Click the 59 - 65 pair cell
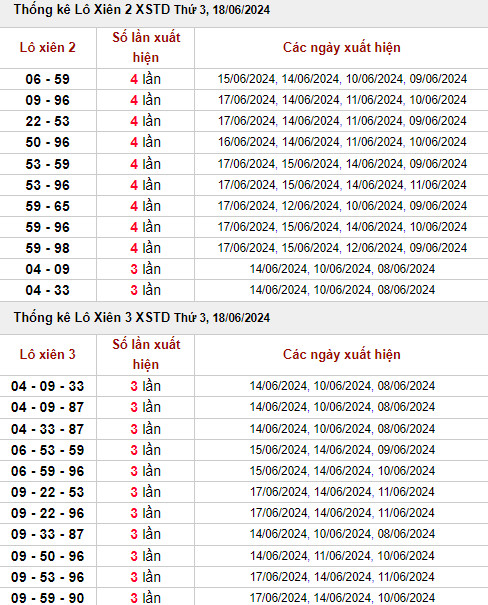Viewport: 488px width, 605px height. click(48, 206)
